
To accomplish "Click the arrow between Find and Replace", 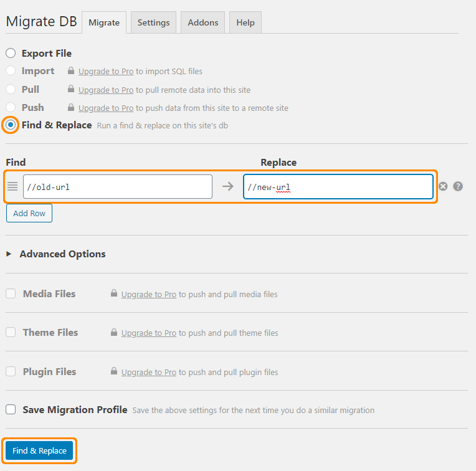I will click(x=227, y=186).
